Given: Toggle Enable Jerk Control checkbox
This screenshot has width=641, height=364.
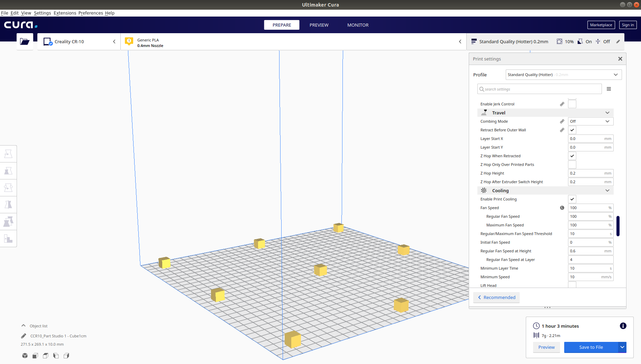Looking at the screenshot, I should tap(572, 104).
